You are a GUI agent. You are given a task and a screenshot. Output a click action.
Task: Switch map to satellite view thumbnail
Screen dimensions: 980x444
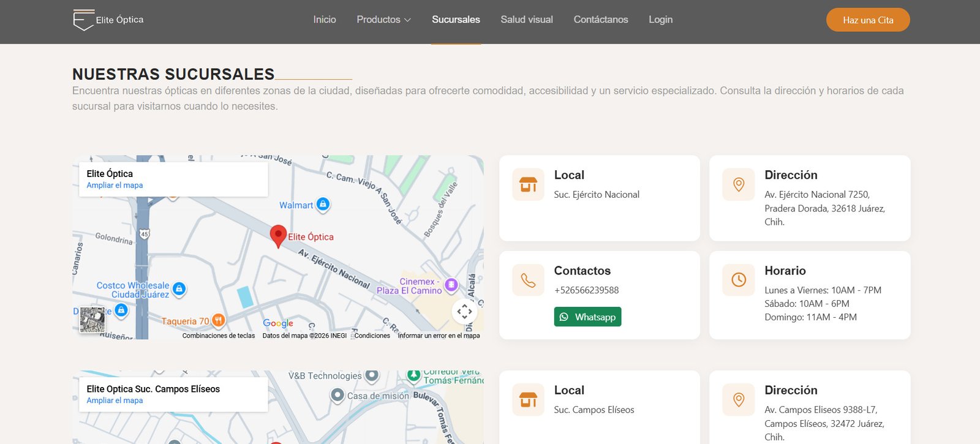coord(92,320)
